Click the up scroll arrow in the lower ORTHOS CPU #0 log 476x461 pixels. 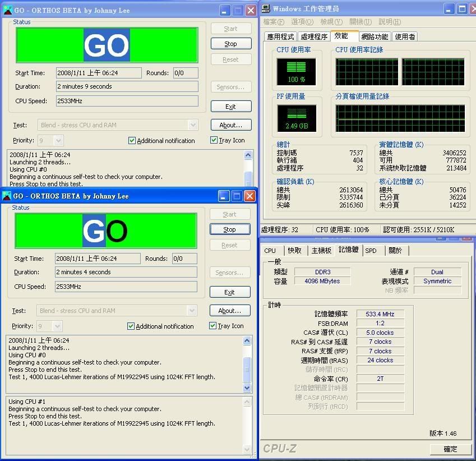point(247,341)
